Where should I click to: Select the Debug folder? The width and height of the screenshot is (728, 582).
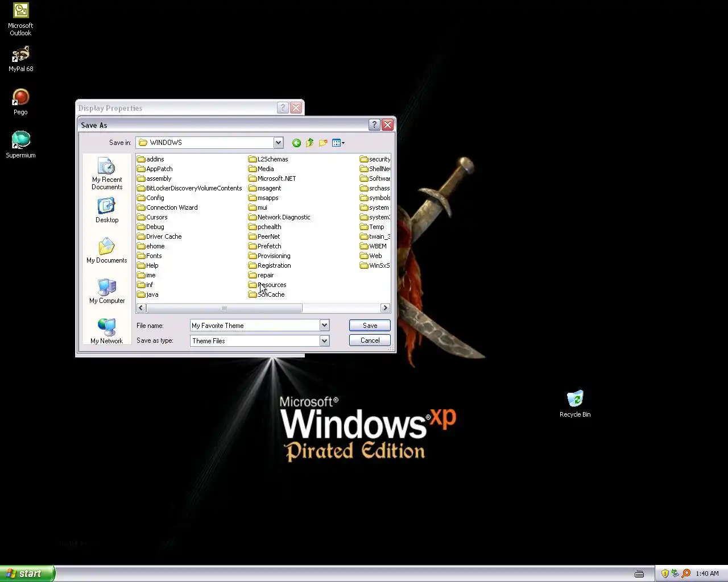151,227
